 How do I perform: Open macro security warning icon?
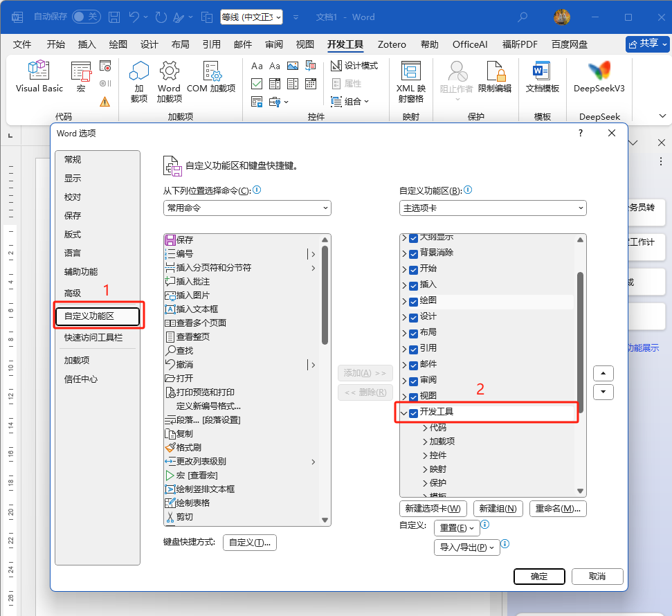(105, 102)
